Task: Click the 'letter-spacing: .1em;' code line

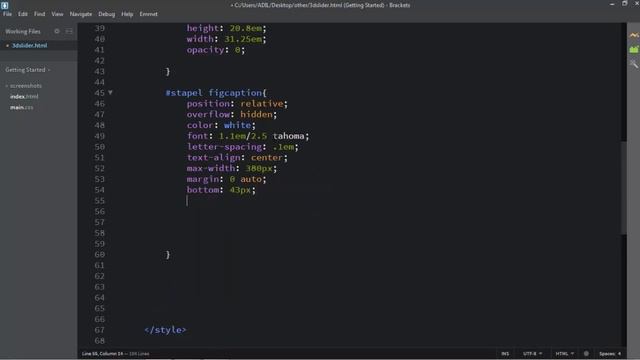Action: 242,147
